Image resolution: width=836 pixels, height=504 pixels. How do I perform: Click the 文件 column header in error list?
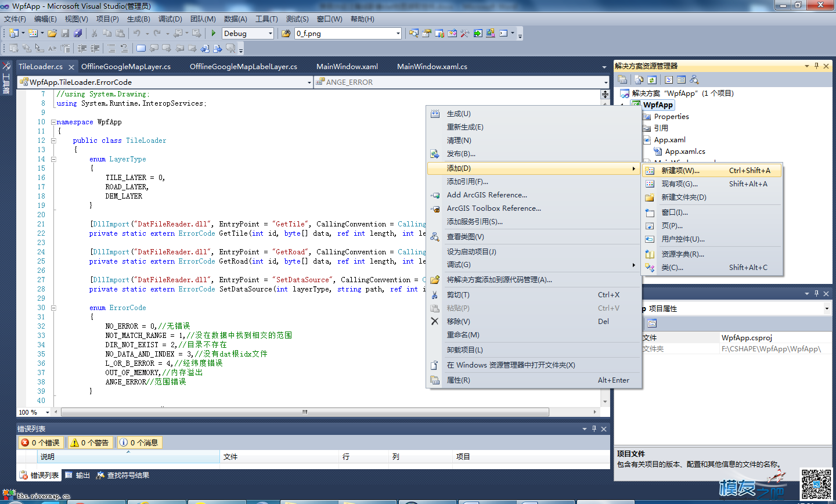point(279,457)
